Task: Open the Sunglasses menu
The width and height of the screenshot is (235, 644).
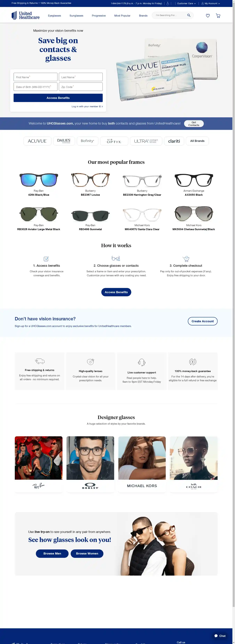Action: pos(76,15)
